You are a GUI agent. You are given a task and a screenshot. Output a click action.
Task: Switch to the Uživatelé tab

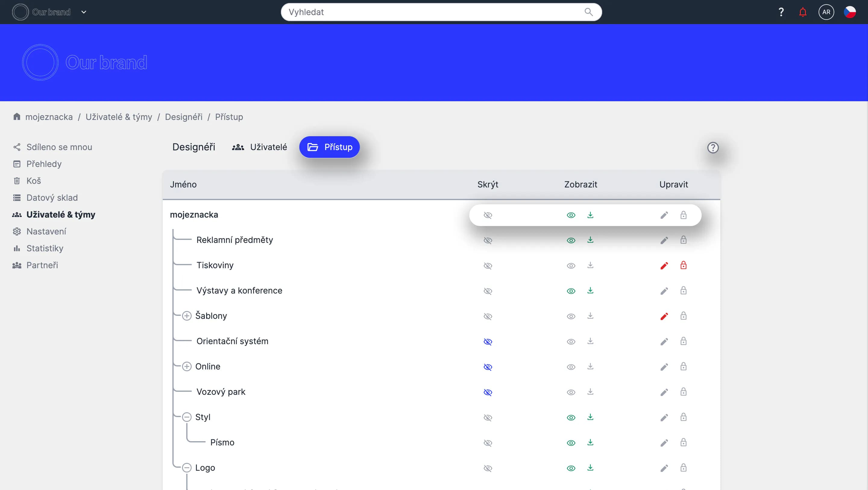[x=259, y=147]
